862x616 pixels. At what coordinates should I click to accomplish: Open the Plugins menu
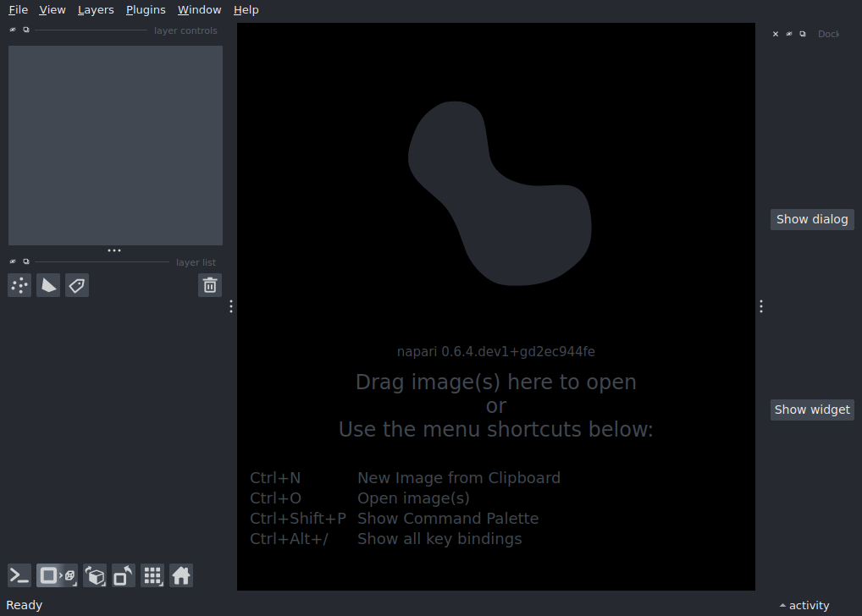tap(146, 10)
